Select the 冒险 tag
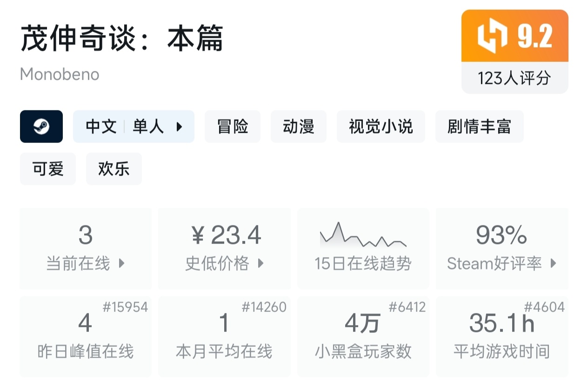 coord(233,127)
